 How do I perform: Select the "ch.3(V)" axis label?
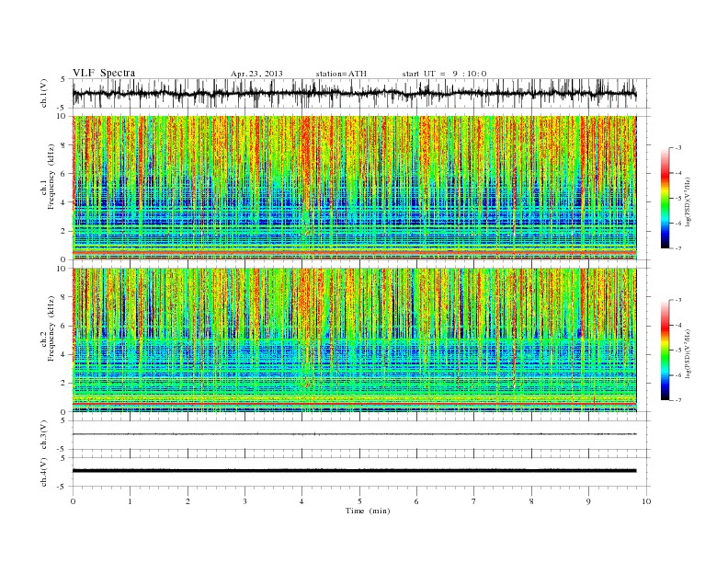click(43, 435)
